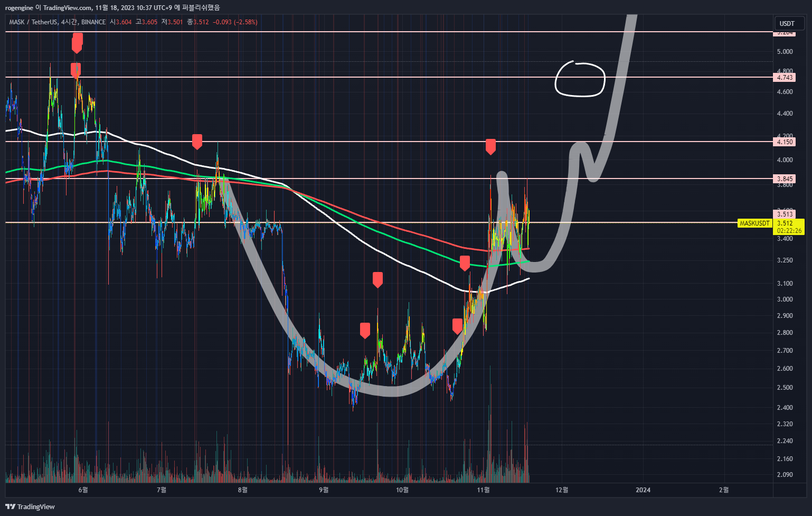Screen dimensions: 812x516
Task: Click the current price 3.512 yellow label
Action: [x=785, y=223]
